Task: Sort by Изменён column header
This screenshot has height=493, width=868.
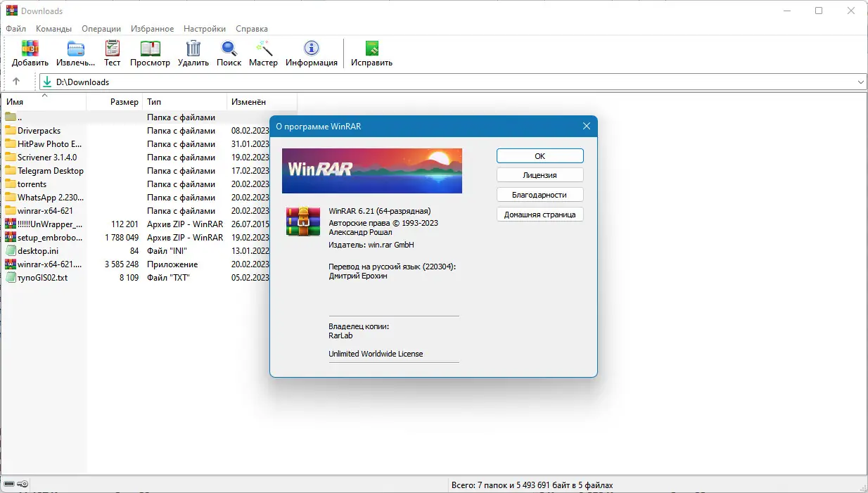Action: (x=262, y=102)
